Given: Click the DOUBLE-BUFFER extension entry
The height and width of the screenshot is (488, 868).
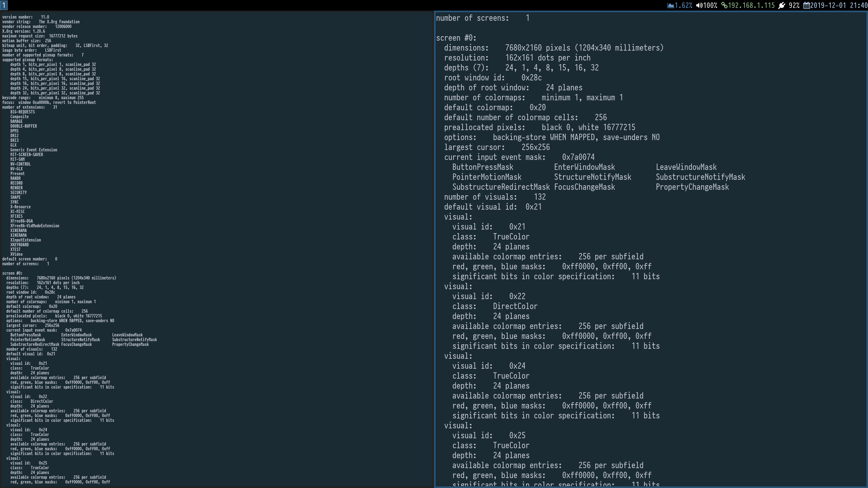Looking at the screenshot, I should (x=24, y=126).
